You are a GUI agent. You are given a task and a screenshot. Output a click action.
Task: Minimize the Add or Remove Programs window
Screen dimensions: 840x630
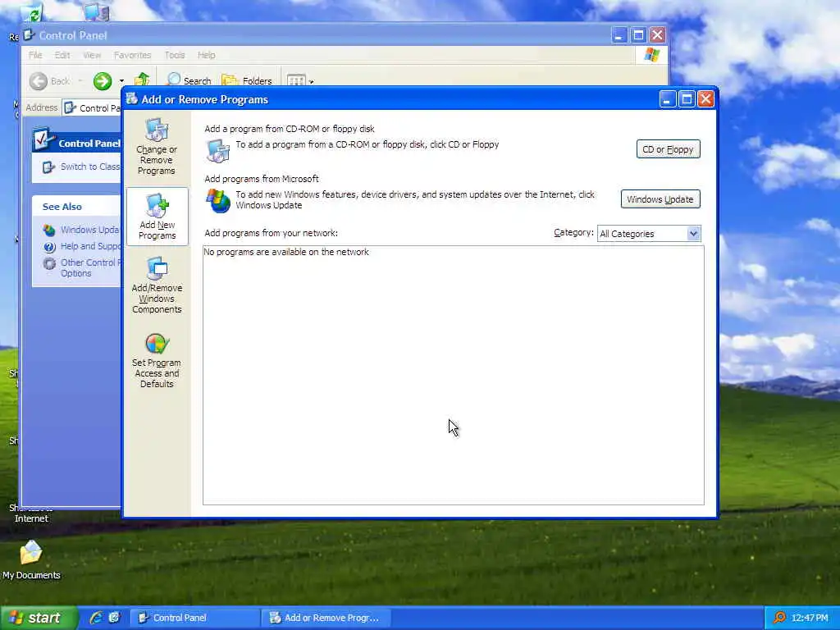click(x=667, y=99)
